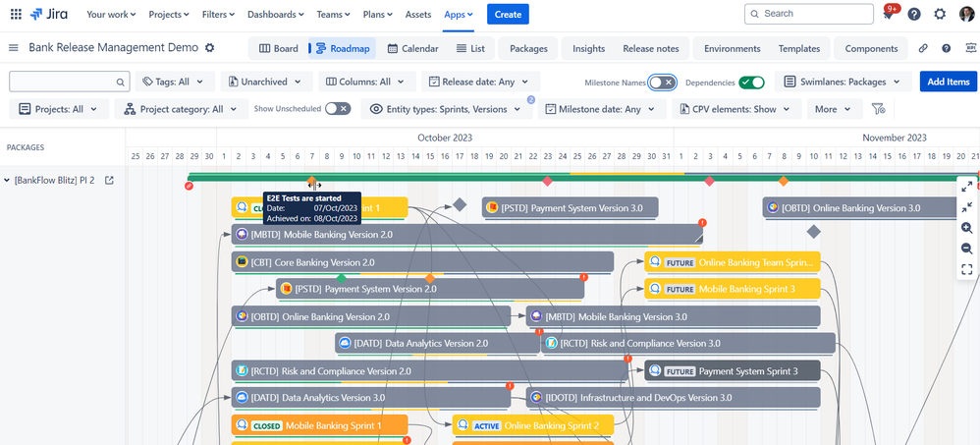Screen dimensions: 980x445
Task: Open the Your work menu
Action: [111, 14]
